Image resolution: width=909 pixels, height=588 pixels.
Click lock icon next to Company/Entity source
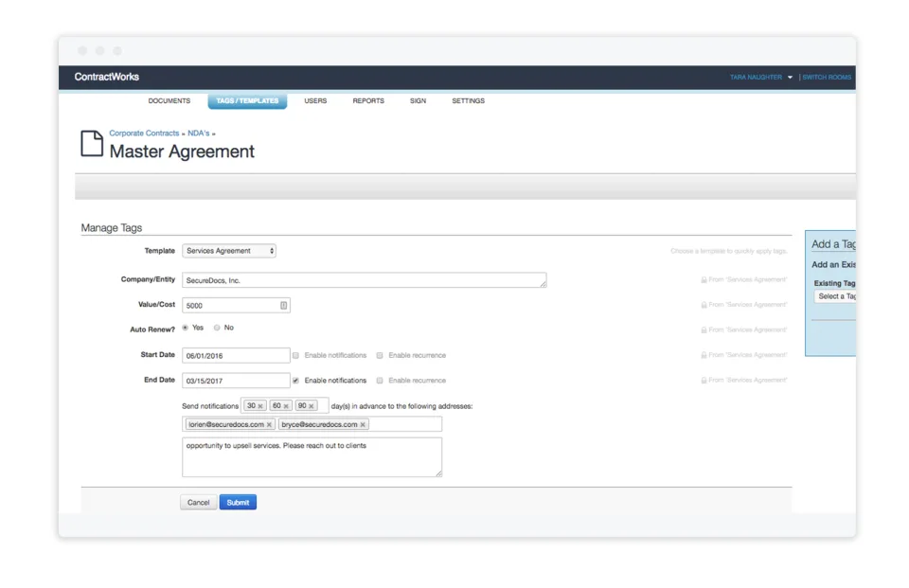[704, 279]
